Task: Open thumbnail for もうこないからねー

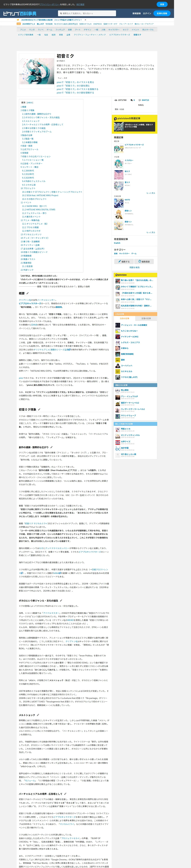Action: (118, 331)
